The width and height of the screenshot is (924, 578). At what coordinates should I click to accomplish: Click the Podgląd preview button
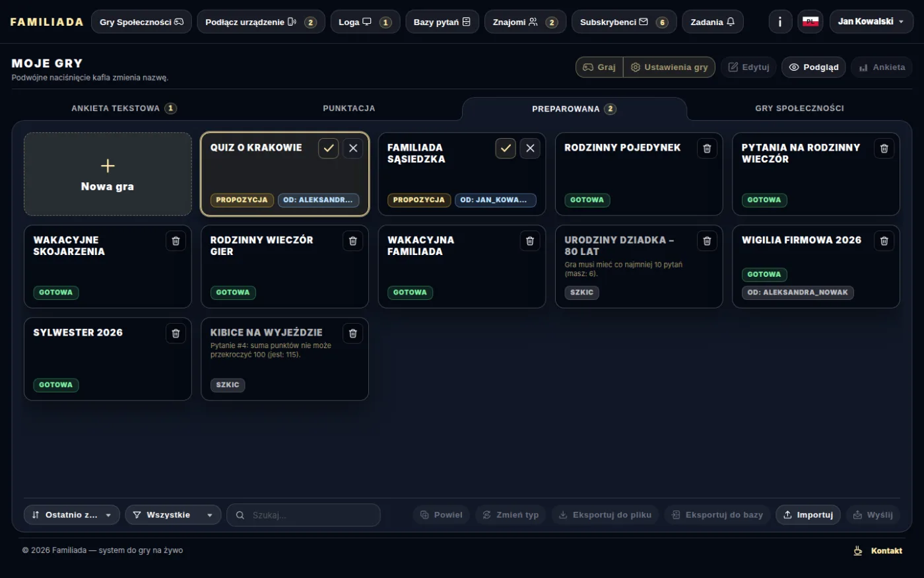click(x=814, y=67)
